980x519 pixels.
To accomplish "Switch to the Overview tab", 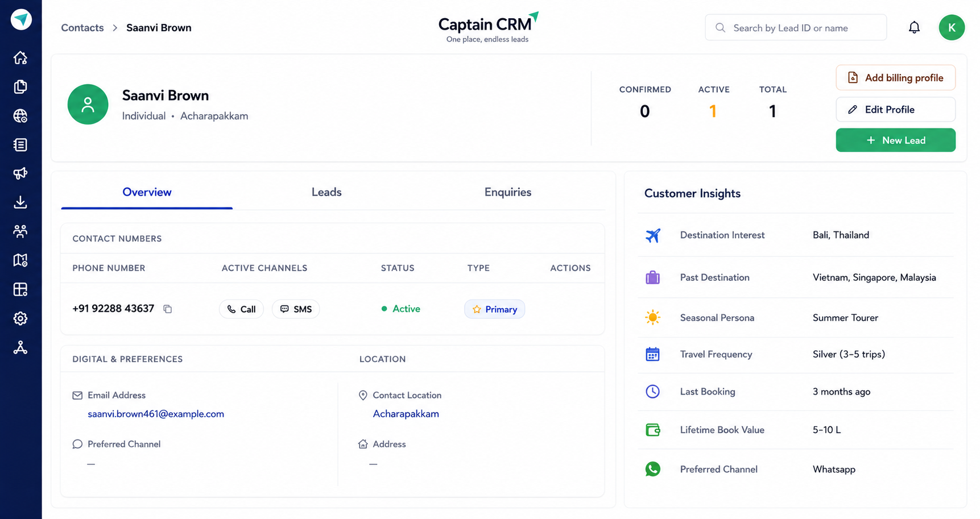I will click(x=147, y=192).
